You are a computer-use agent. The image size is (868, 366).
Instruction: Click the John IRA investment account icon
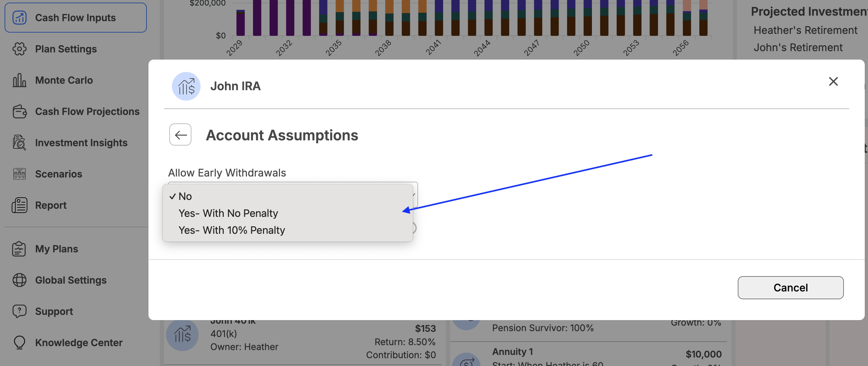click(x=186, y=86)
